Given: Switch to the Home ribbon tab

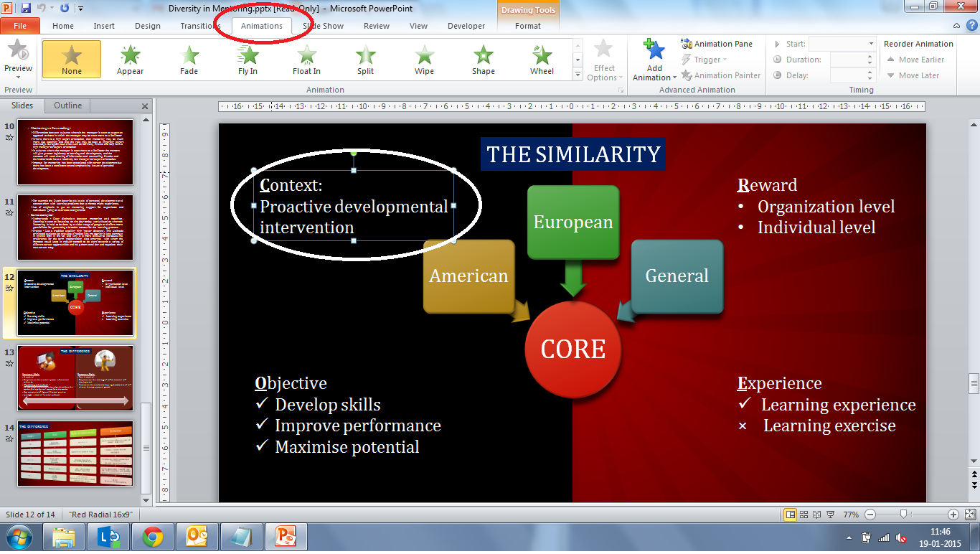Looking at the screenshot, I should tap(63, 26).
